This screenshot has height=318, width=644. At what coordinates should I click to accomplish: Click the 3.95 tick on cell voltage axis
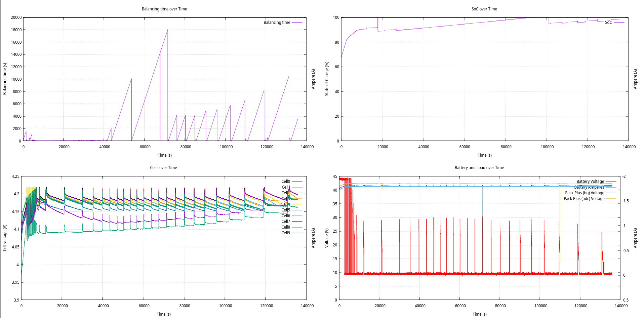pyautogui.click(x=15, y=282)
